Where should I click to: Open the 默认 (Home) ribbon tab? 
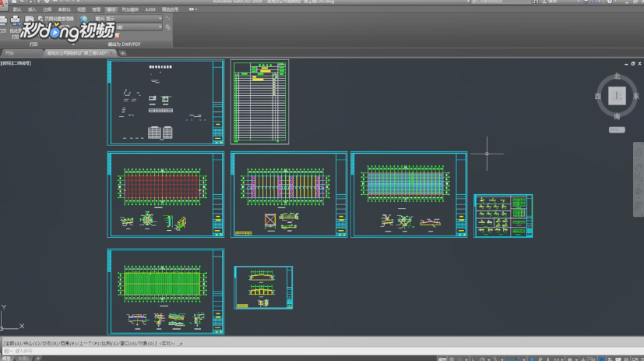(x=17, y=9)
